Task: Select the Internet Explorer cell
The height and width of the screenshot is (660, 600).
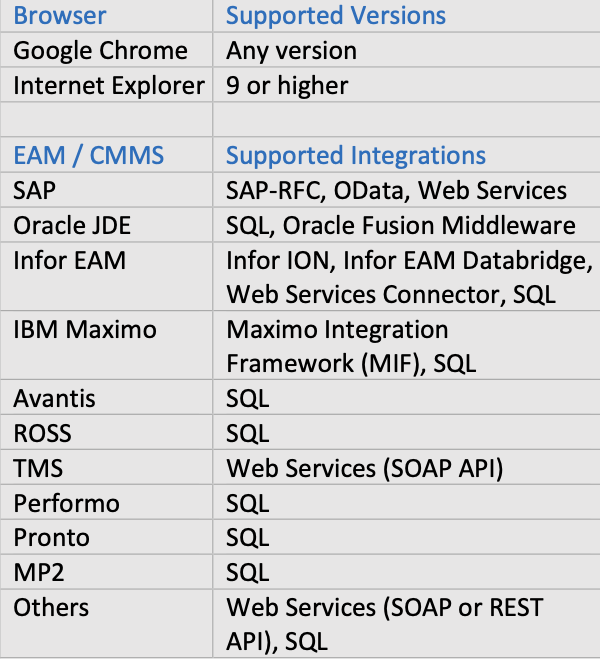Action: click(109, 86)
